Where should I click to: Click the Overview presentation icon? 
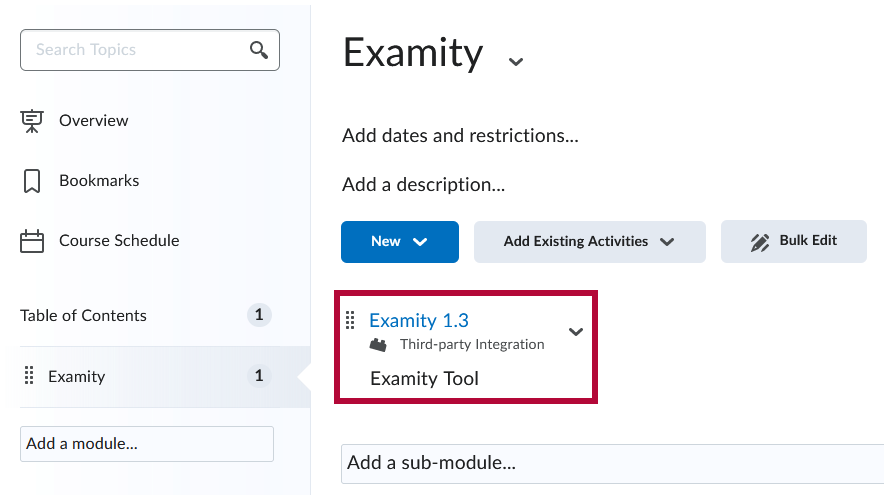click(32, 121)
